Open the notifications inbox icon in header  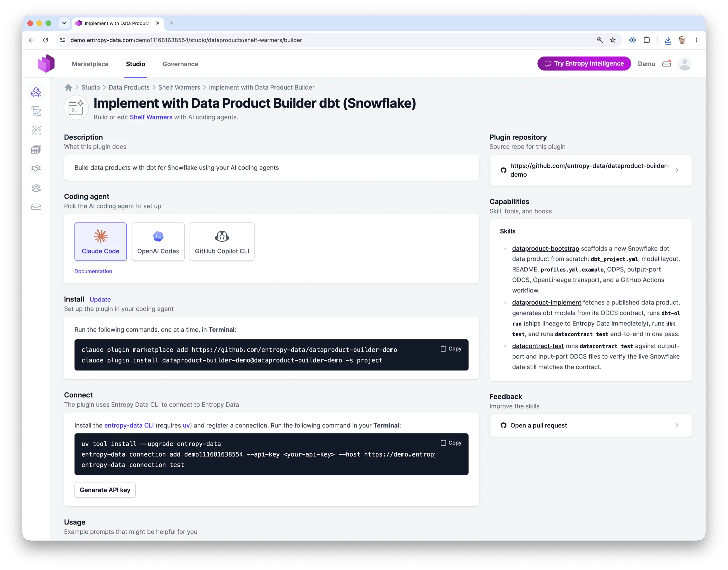pos(667,63)
